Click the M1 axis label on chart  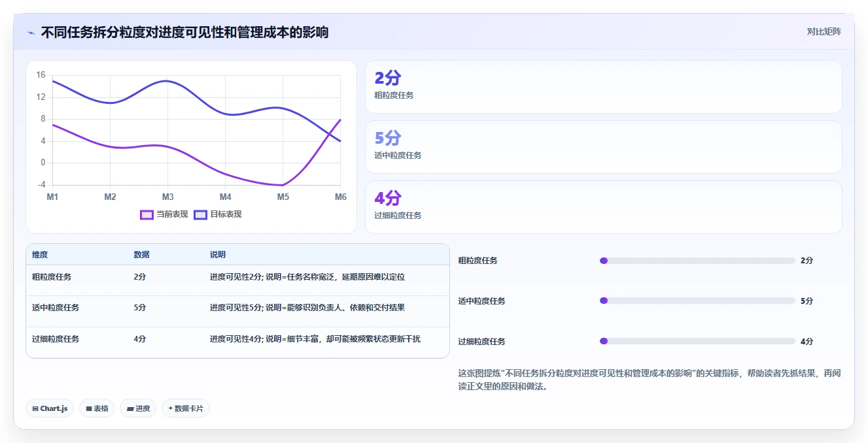tap(52, 197)
